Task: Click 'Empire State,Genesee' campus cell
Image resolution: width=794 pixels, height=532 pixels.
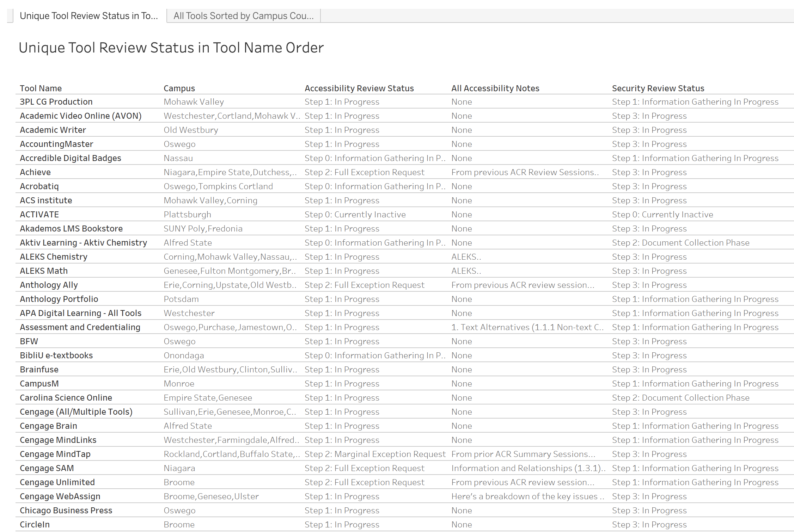Action: (208, 398)
